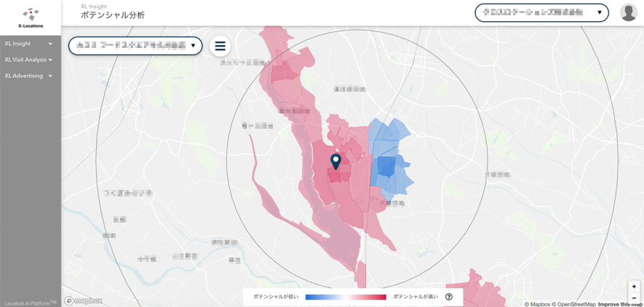Click the potential gradient color legend bar
644x307 pixels.
coord(346,297)
